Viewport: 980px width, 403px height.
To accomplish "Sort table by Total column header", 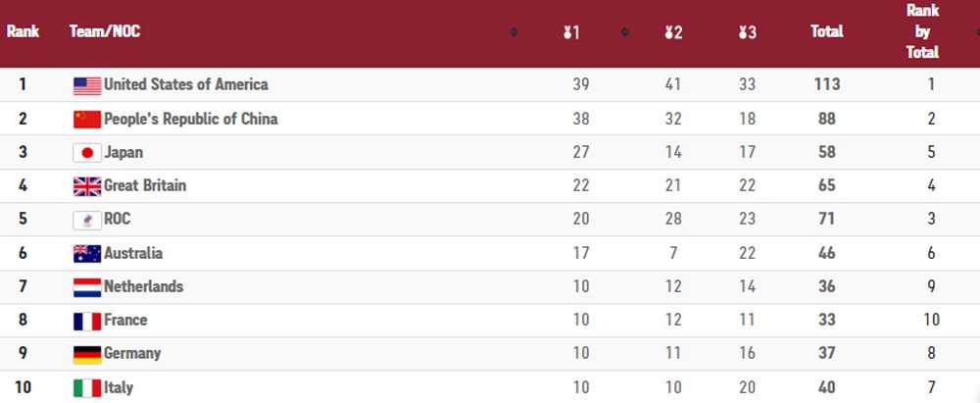I will [x=826, y=32].
